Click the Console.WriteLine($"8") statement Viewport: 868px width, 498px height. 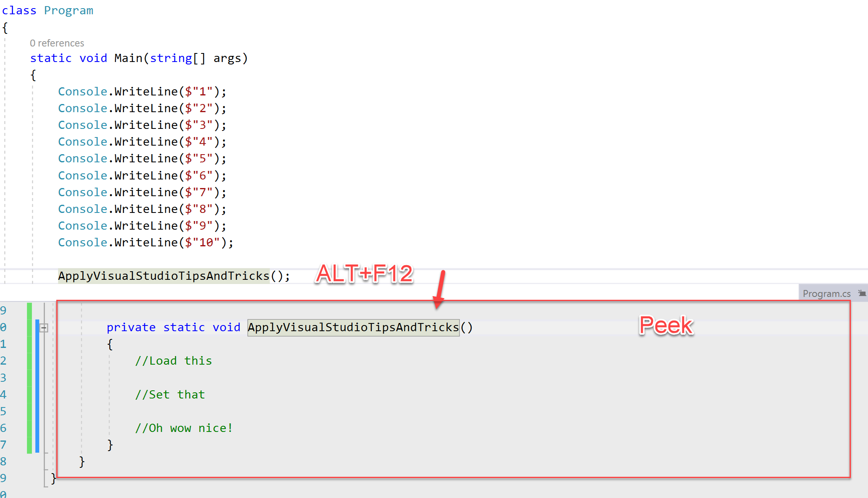pyautogui.click(x=142, y=209)
